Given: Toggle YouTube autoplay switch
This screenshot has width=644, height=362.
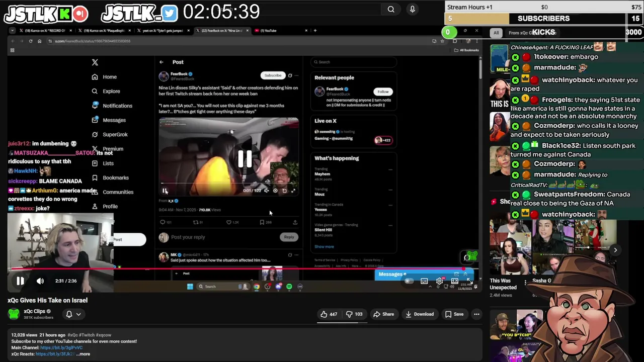Looking at the screenshot, I should [x=409, y=281].
